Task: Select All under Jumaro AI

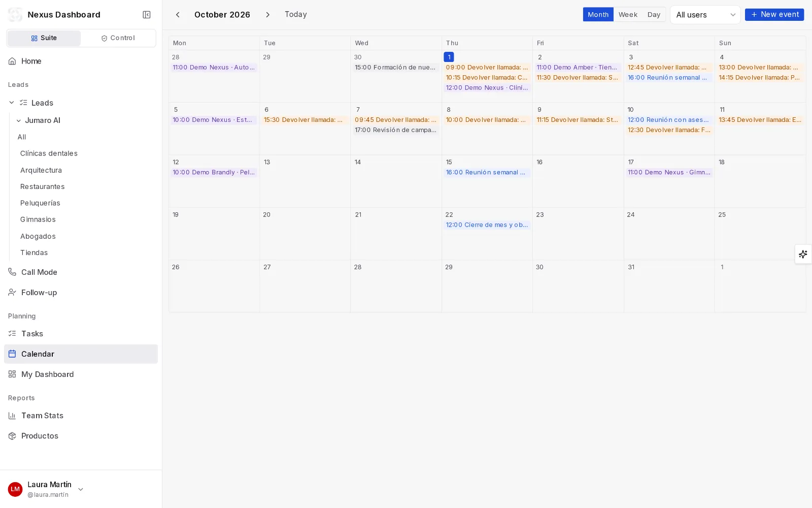Action: [22, 137]
